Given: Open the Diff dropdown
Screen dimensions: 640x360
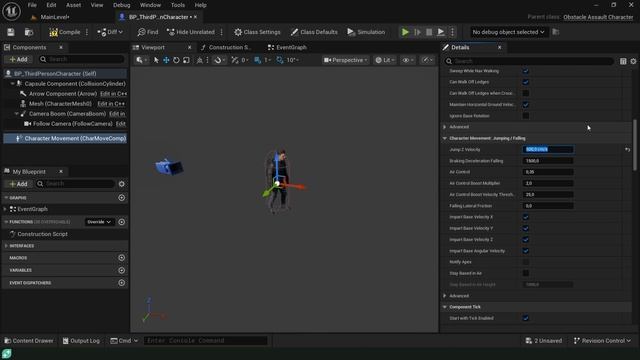Looking at the screenshot, I should (x=110, y=32).
